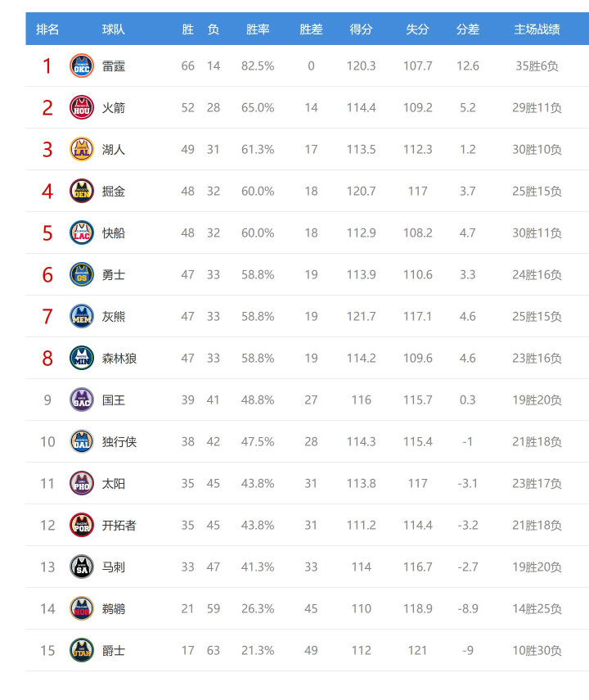Click the Nuggets DEN team logo

(82, 191)
